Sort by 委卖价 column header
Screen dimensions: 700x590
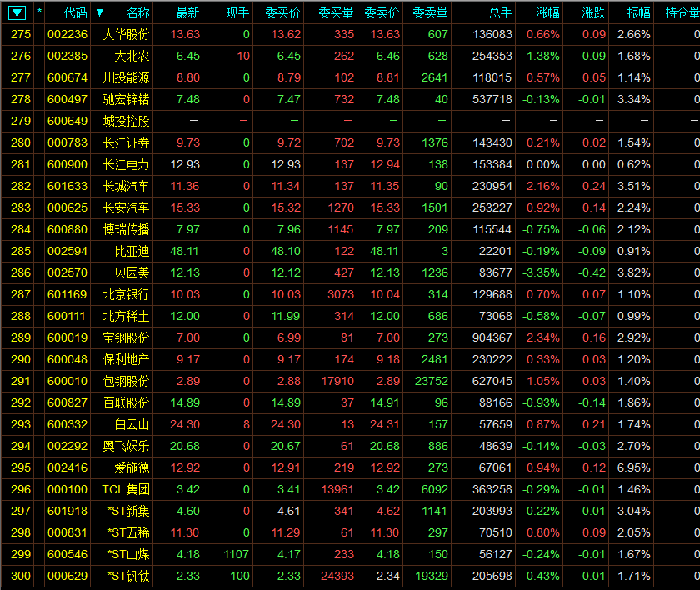382,13
